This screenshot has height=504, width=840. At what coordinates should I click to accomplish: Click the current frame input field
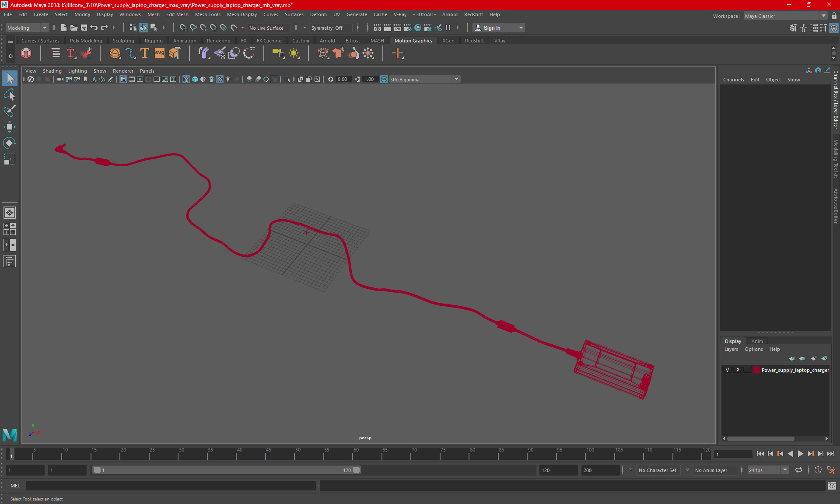pyautogui.click(x=733, y=454)
